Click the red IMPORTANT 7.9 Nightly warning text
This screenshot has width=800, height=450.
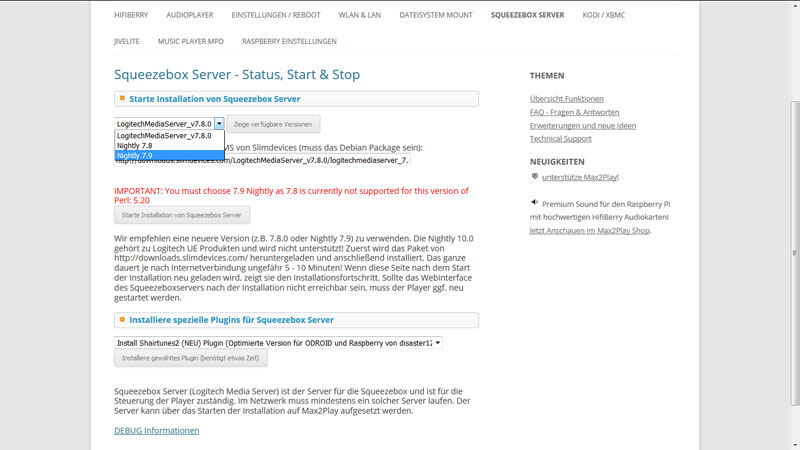coord(291,195)
